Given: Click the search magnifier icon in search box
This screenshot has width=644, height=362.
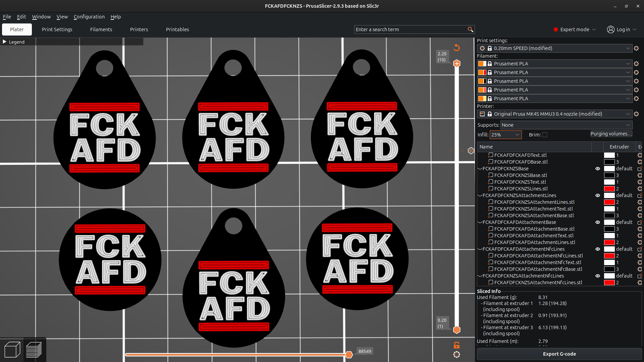Looking at the screenshot, I should 470,29.
